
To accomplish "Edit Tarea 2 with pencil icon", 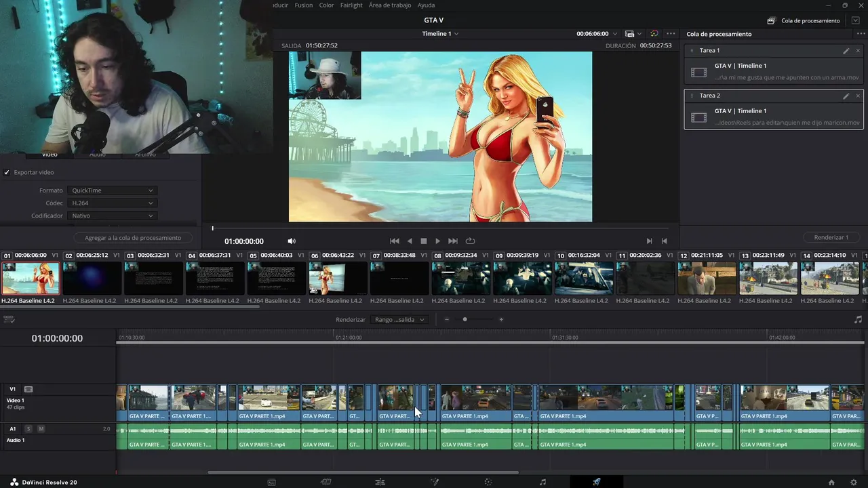I will (846, 96).
